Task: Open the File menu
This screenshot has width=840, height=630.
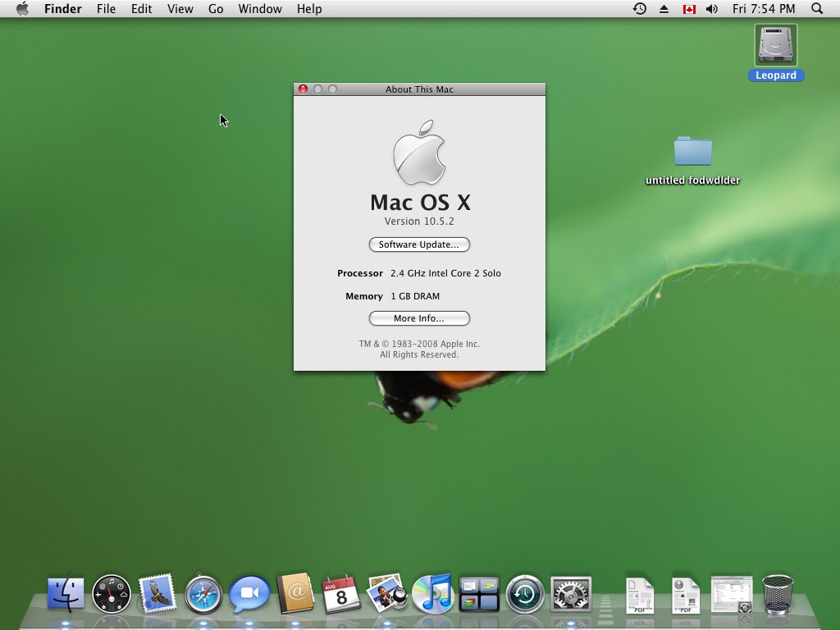Action: pos(106,8)
